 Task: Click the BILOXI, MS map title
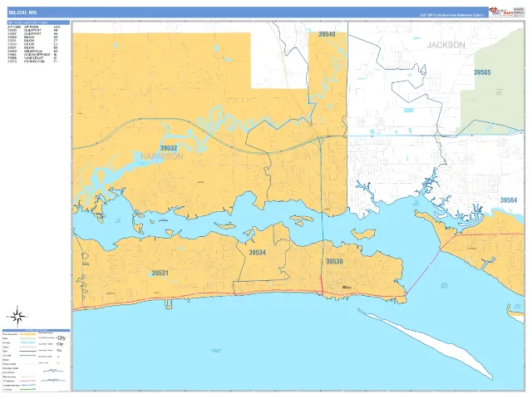tap(22, 12)
